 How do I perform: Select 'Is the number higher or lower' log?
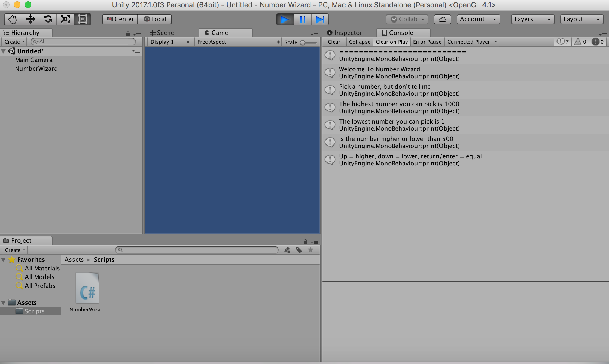tap(465, 142)
